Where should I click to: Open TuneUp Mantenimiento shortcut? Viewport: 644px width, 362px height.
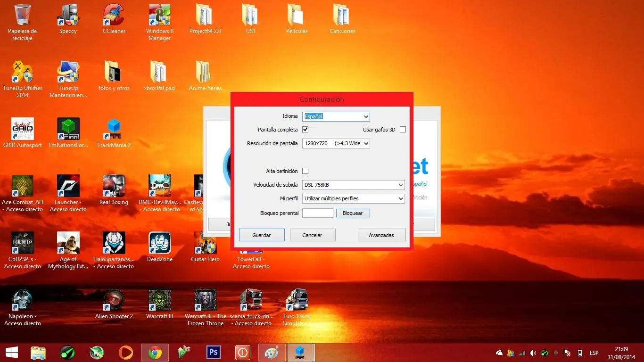68,79
